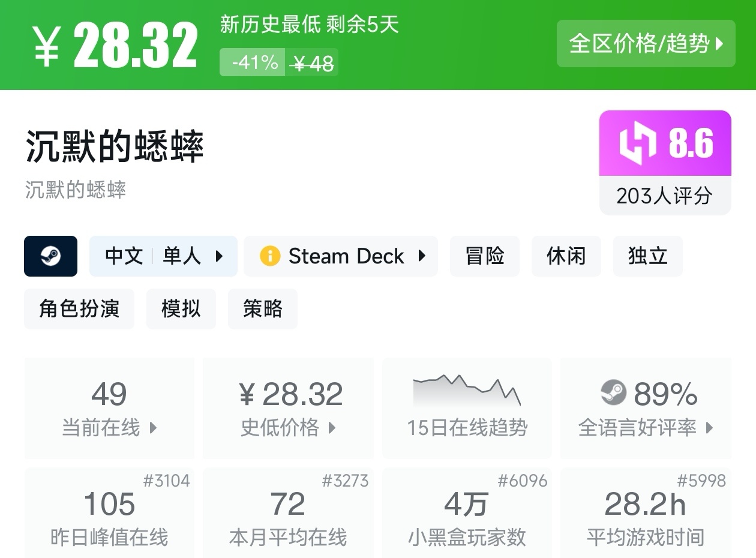Expand Steam Deck compatibility details arrow
This screenshot has height=558, width=756.
(x=422, y=256)
